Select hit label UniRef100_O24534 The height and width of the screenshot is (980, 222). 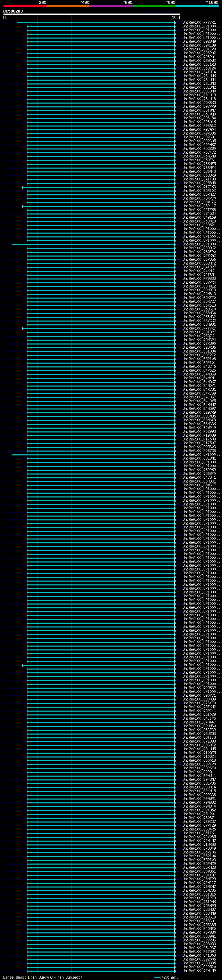[199, 214]
